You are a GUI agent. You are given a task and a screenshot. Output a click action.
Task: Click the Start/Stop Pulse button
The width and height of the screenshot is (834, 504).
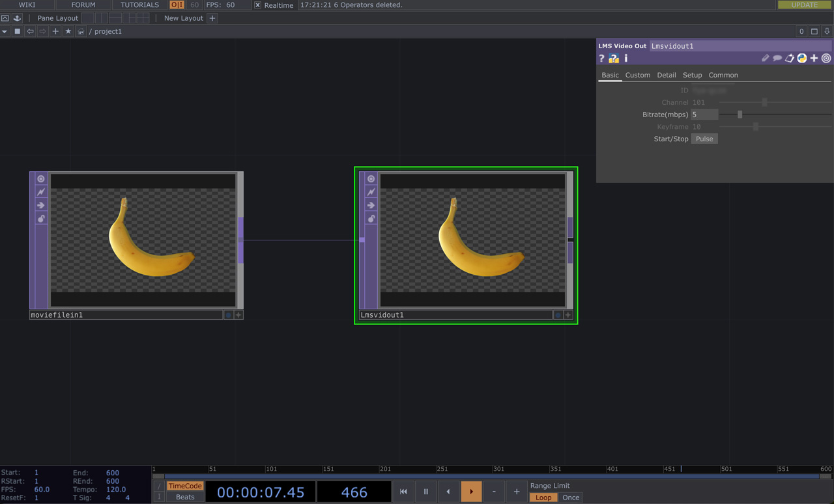tap(704, 139)
